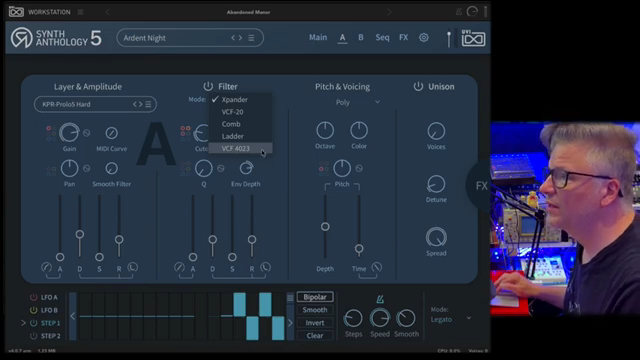Click the Spread knob
This screenshot has width=640, height=360.
[436, 237]
